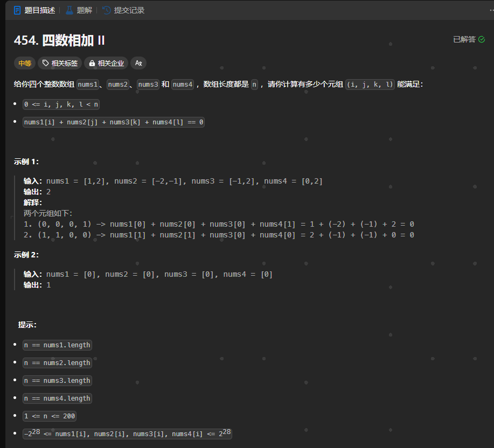The height and width of the screenshot is (448, 494).
Task: Click the inline code nums4
Action: click(x=183, y=85)
